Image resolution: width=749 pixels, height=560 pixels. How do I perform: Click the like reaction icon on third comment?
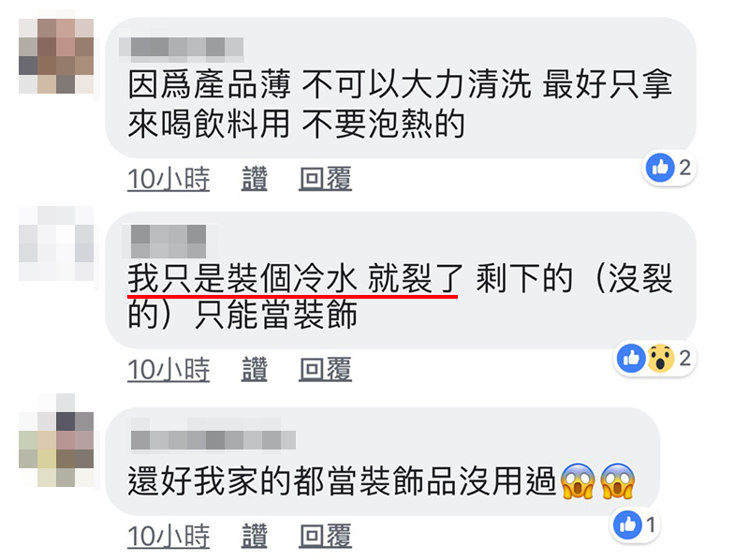click(627, 524)
